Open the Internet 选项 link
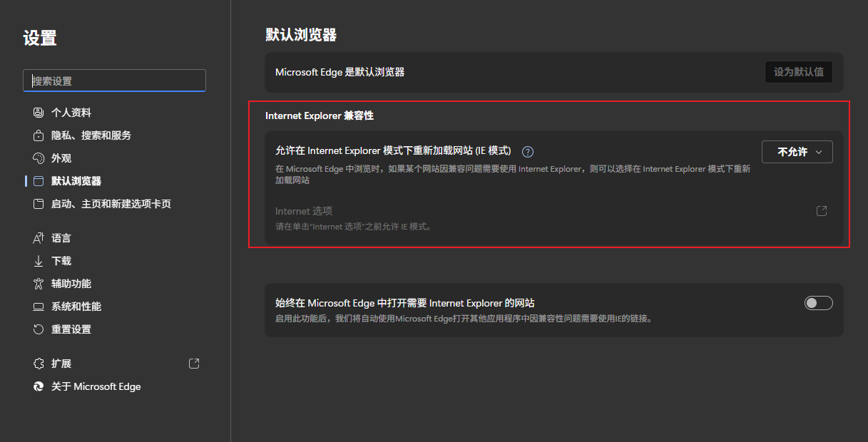Image resolution: width=868 pixels, height=442 pixels. coord(303,210)
